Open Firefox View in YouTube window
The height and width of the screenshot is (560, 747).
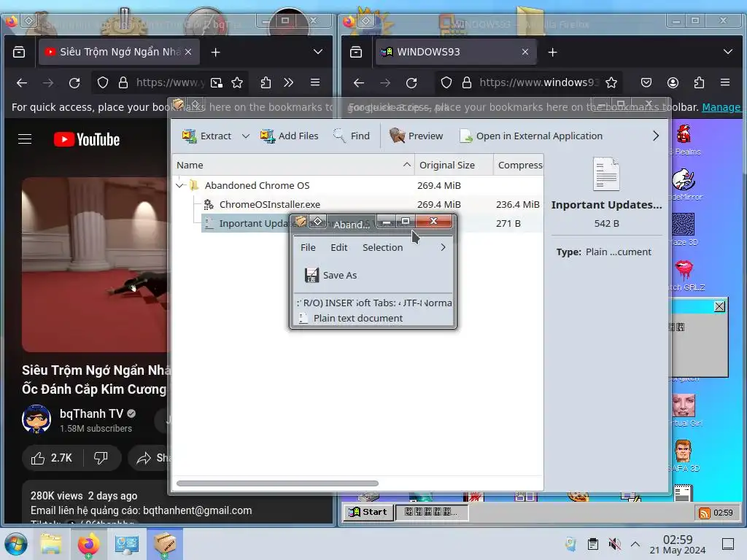pyautogui.click(x=19, y=52)
